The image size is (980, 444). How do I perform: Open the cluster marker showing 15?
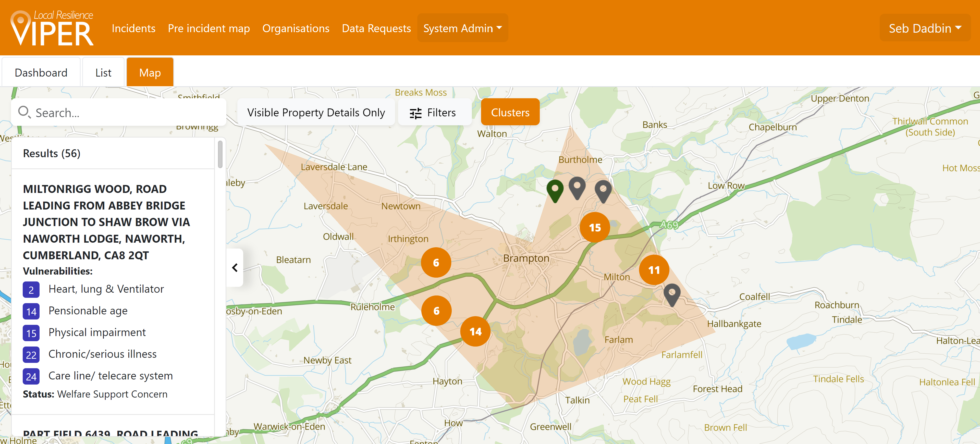pyautogui.click(x=595, y=228)
